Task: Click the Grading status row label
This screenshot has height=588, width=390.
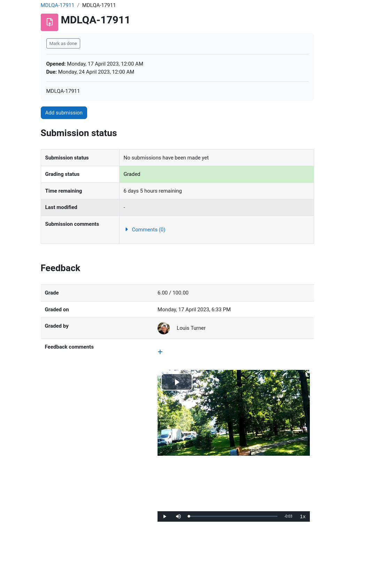Action: coord(62,174)
